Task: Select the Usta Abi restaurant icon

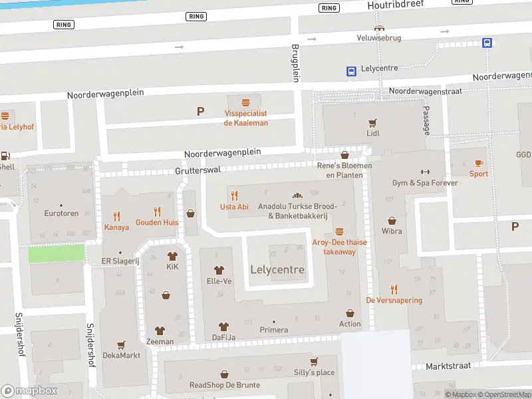Action: click(234, 196)
